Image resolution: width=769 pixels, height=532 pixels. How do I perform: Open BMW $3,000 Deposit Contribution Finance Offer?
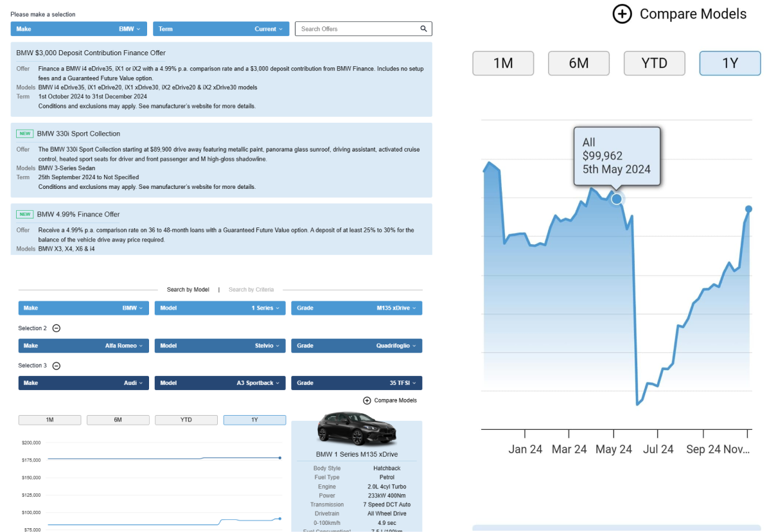pos(91,53)
